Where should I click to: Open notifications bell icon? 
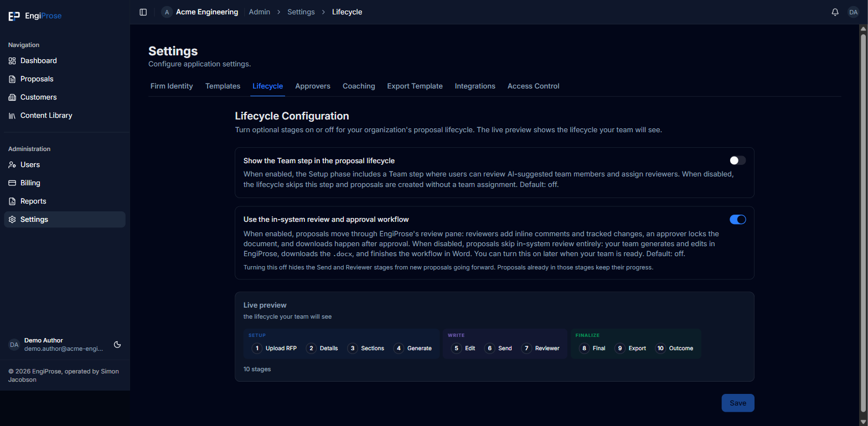tap(835, 12)
